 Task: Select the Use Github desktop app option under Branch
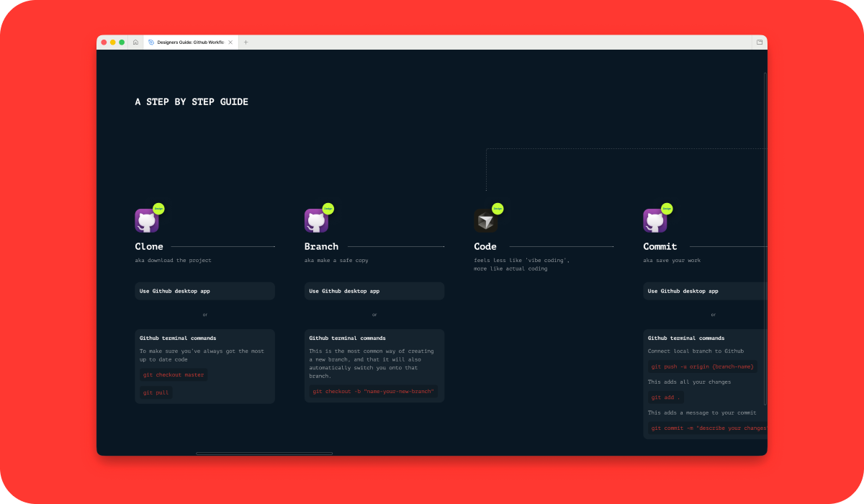374,291
